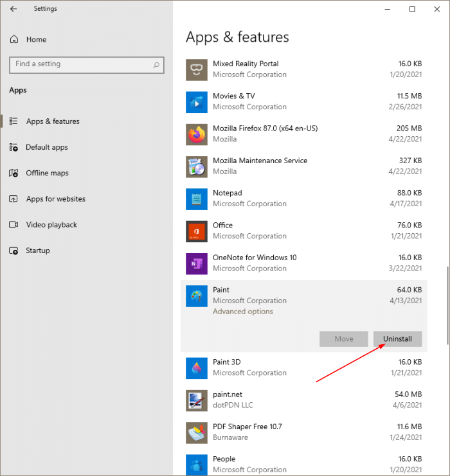Select Notepad app entry

(304, 199)
